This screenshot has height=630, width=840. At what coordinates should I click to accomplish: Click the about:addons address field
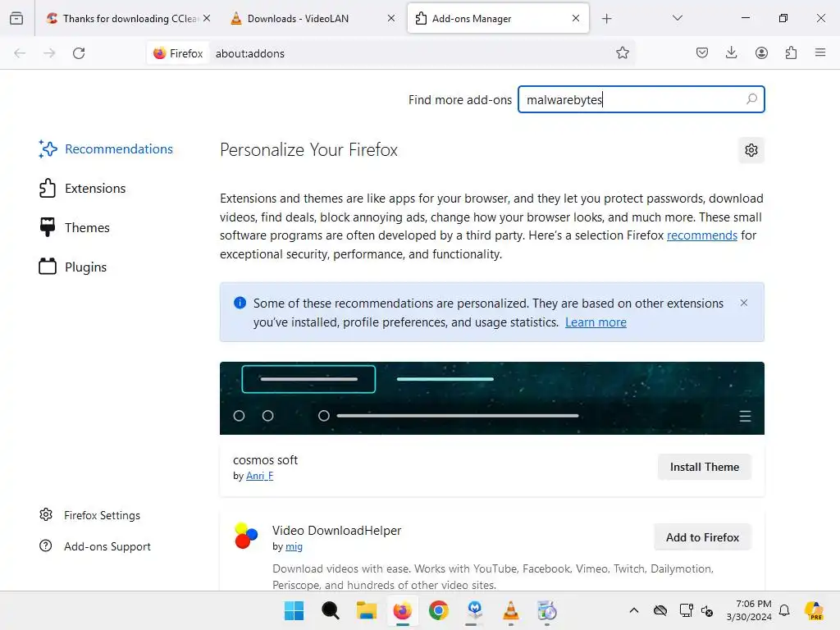[410, 53]
